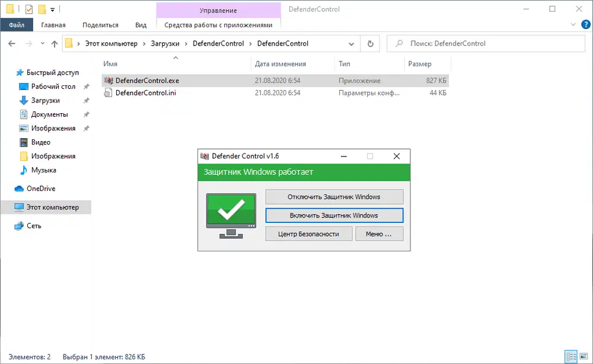The image size is (593, 364).
Task: Refresh the folder view
Action: point(370,44)
